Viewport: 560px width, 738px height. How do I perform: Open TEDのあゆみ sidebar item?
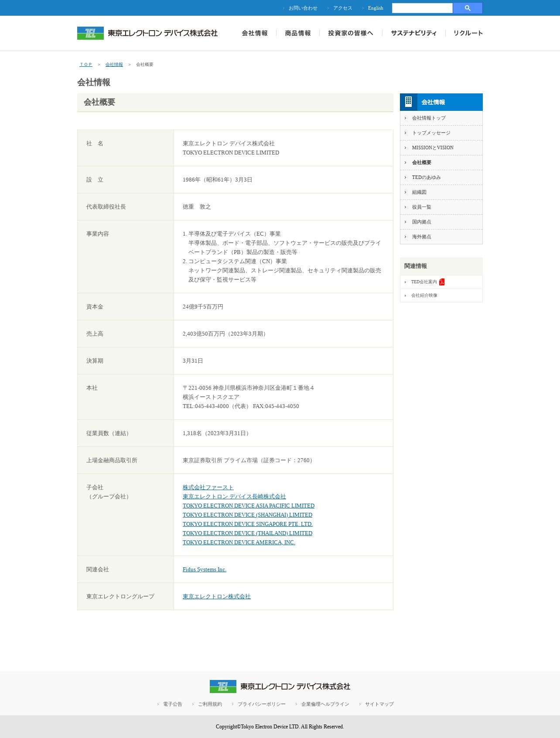click(x=441, y=178)
